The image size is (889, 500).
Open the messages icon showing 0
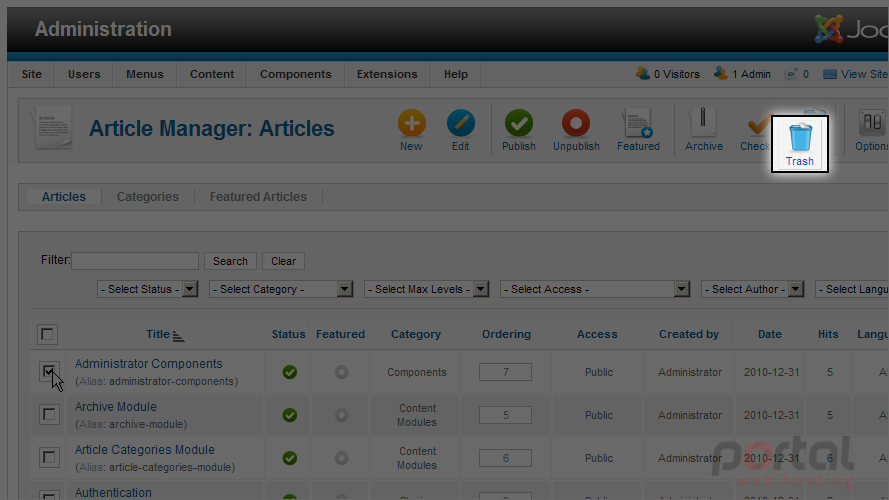tap(791, 74)
